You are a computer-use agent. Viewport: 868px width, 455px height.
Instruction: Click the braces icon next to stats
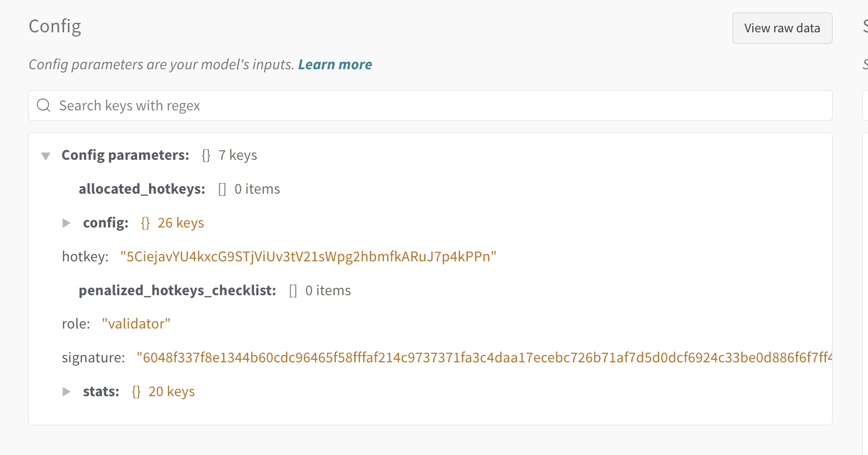[x=136, y=392]
